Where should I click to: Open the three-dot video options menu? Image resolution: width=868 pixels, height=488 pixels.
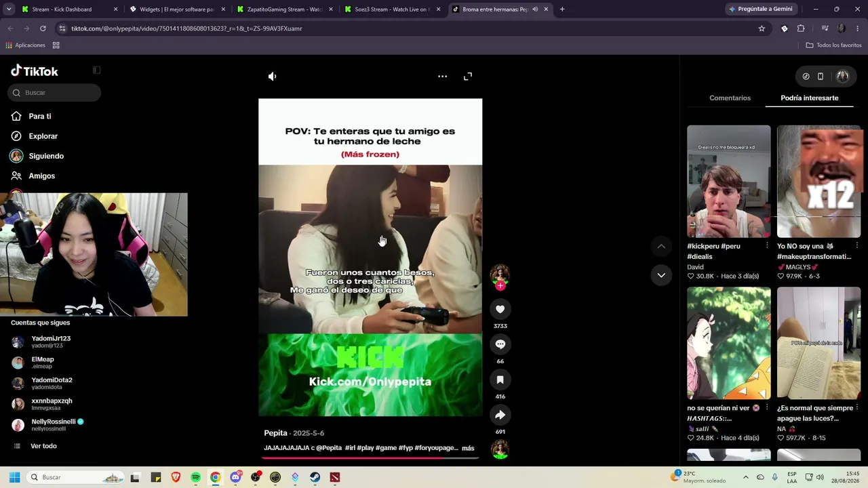tap(442, 77)
